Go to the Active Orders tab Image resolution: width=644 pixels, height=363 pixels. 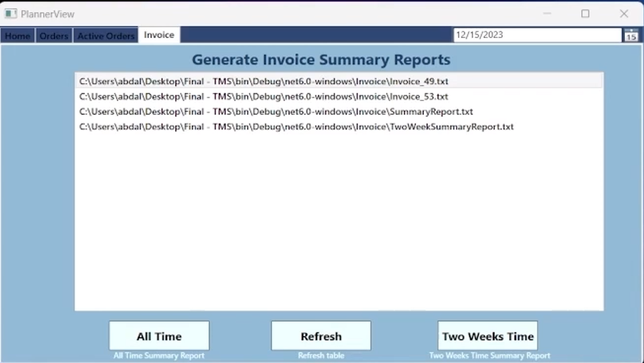pos(106,35)
